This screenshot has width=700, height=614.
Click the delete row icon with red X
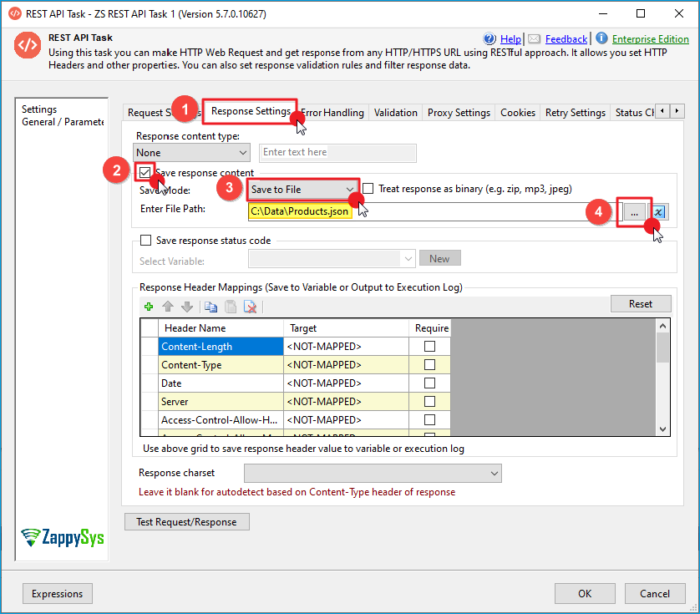pos(250,307)
